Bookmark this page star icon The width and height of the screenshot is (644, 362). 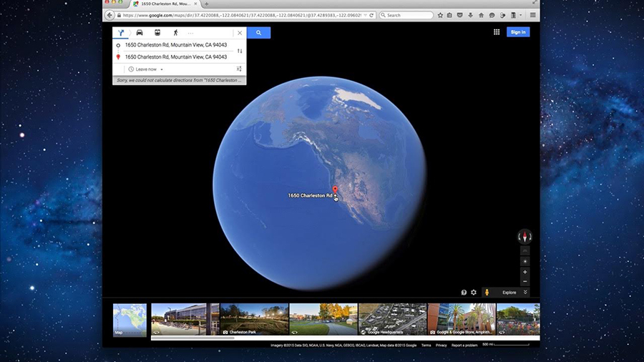(x=440, y=15)
